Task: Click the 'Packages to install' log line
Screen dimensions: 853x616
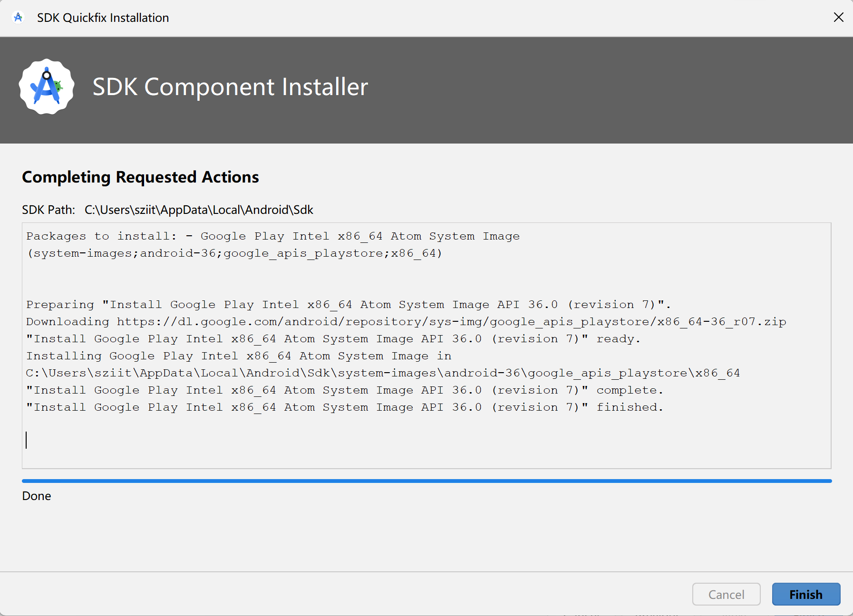Action: coord(273,236)
